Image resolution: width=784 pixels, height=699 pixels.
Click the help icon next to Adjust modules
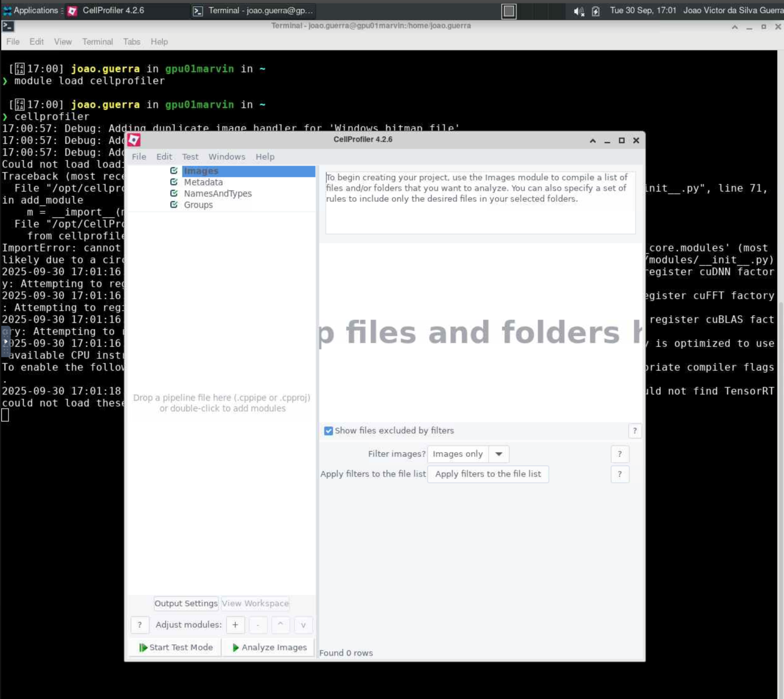click(139, 624)
